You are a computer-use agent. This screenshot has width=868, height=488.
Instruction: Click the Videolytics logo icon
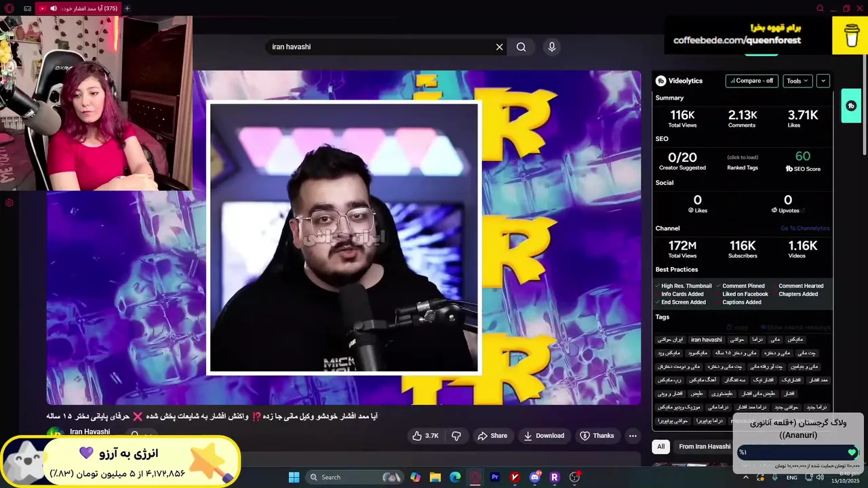point(661,81)
